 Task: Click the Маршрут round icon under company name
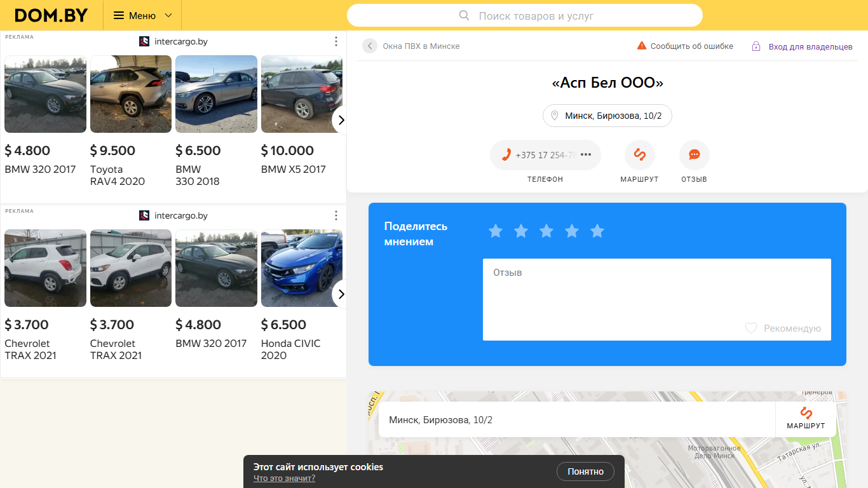640,155
